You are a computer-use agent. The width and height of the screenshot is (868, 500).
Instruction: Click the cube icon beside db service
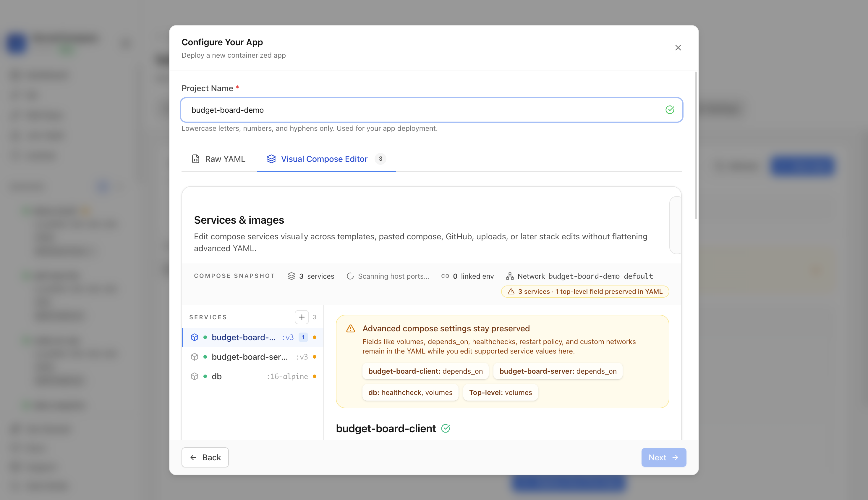(195, 376)
